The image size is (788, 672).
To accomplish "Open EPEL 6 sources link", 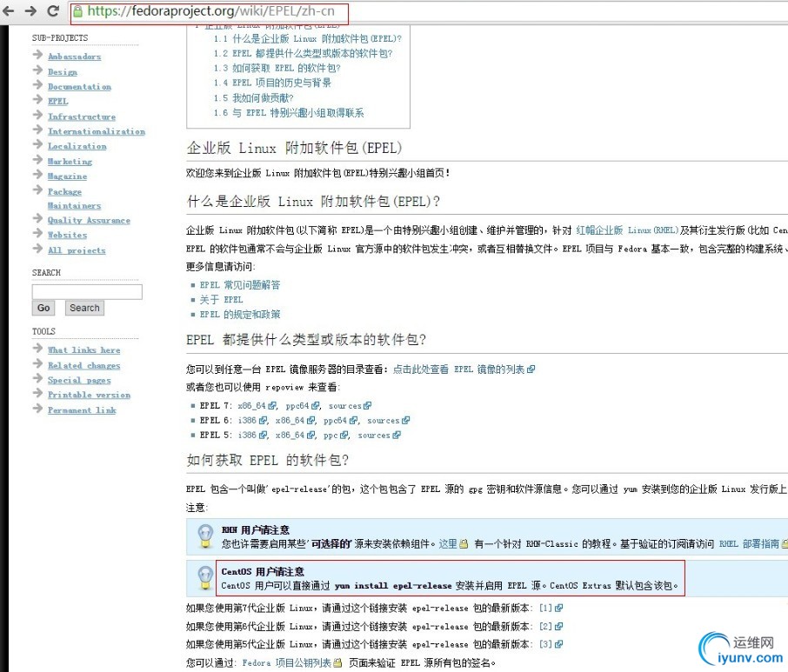I will 388,421.
